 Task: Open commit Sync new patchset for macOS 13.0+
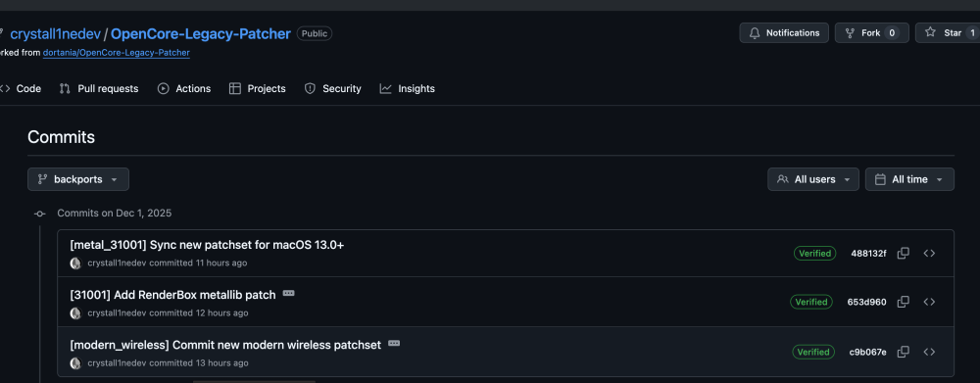[x=207, y=245]
